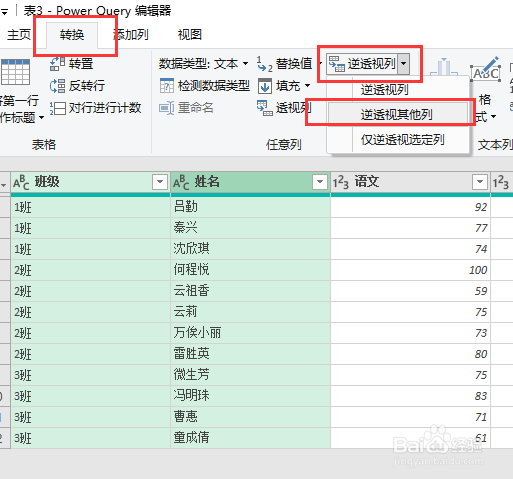Select the cell containing 冯明珠
The image size is (513, 479).
pos(250,396)
